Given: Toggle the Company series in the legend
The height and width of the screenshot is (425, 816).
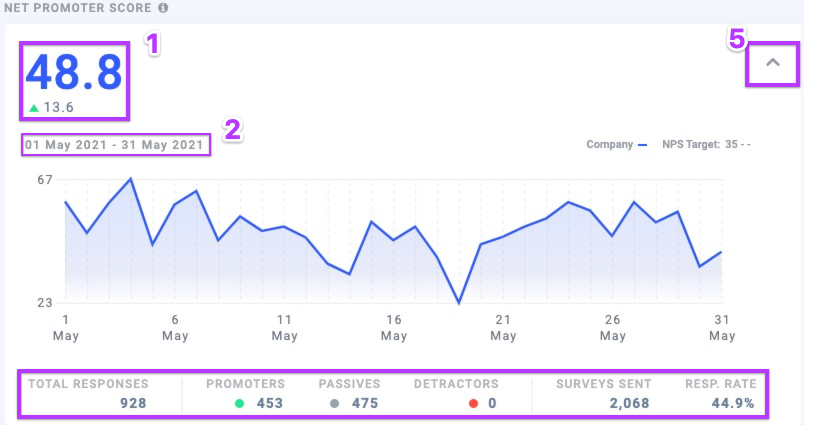Looking at the screenshot, I should tap(611, 144).
